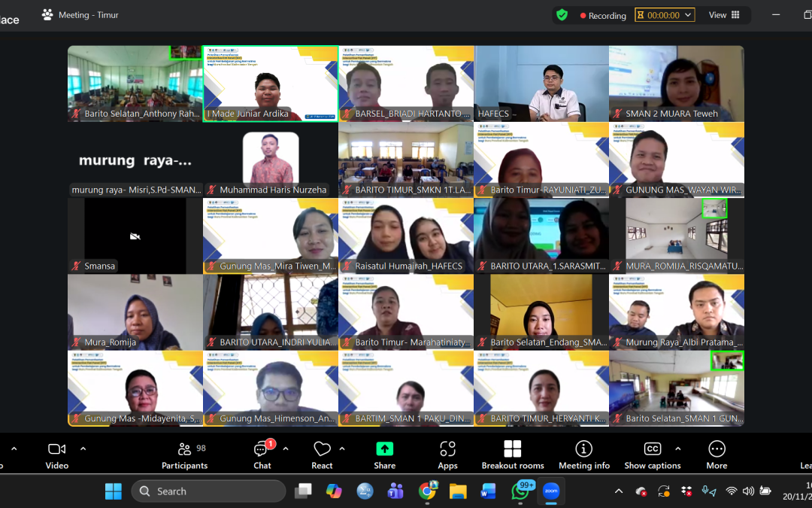Expand reactions arrow next to React
Screen dimensions: 812x508
click(342, 449)
